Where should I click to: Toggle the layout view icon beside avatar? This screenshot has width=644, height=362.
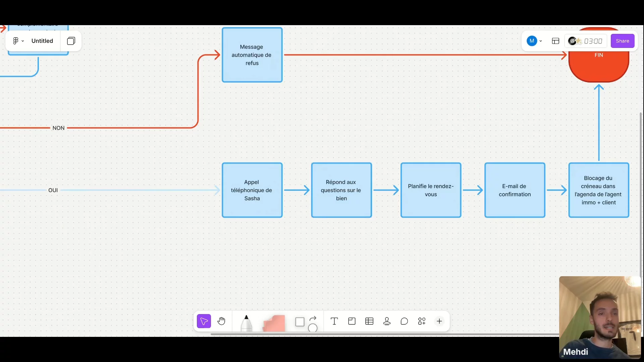pos(555,41)
